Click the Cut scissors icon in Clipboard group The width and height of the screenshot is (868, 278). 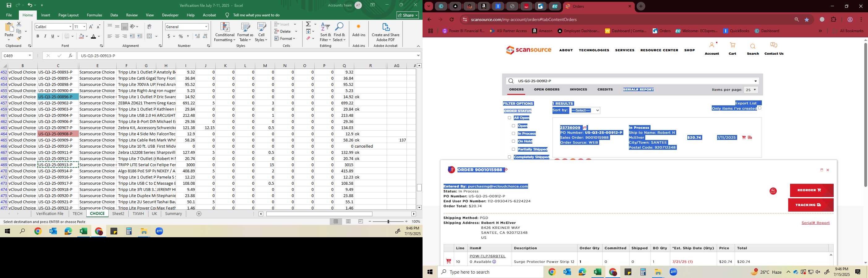point(19,24)
